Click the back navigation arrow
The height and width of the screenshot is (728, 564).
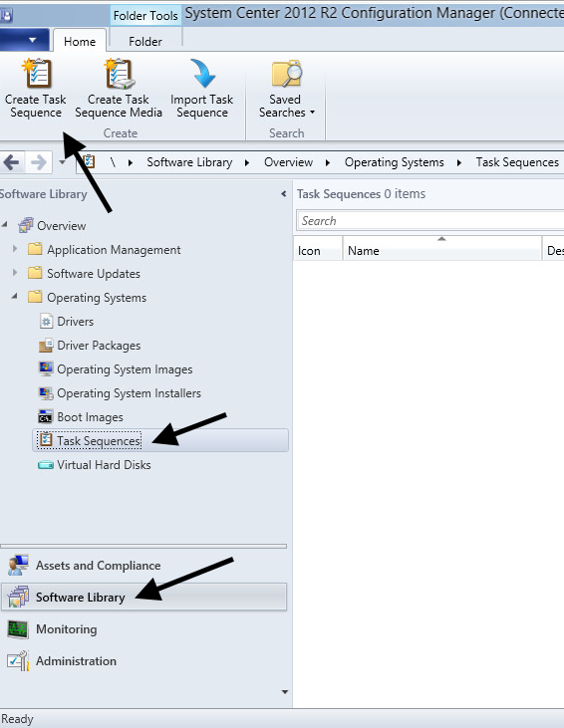click(12, 162)
